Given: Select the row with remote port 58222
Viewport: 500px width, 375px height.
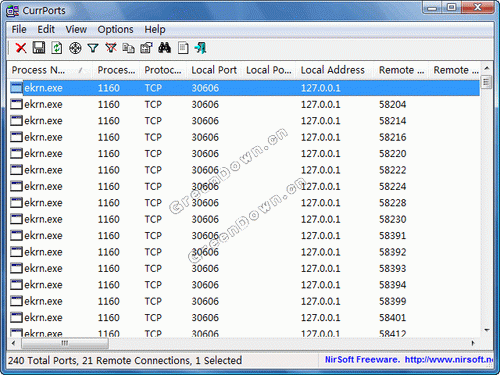Looking at the screenshot, I should (244, 170).
